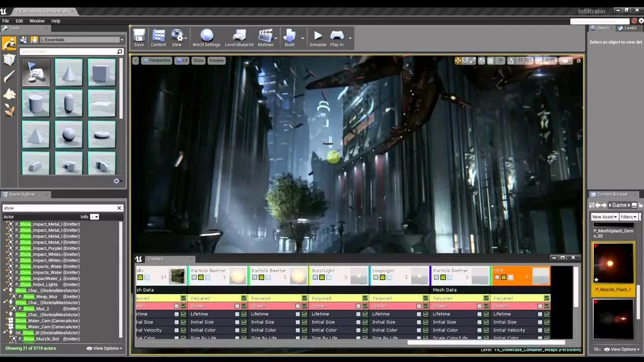Image resolution: width=644 pixels, height=362 pixels.
Task: Open the Lit view mode dropdown
Action: coord(182,60)
